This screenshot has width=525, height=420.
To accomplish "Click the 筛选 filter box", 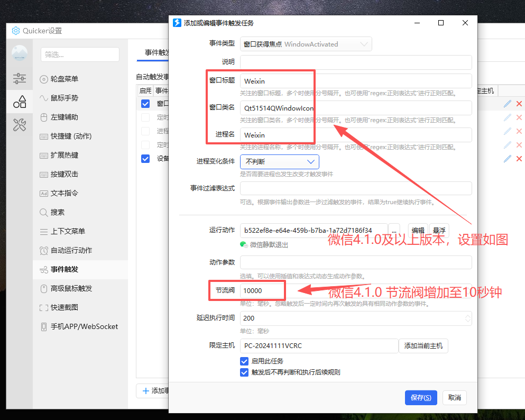I will tap(80, 54).
